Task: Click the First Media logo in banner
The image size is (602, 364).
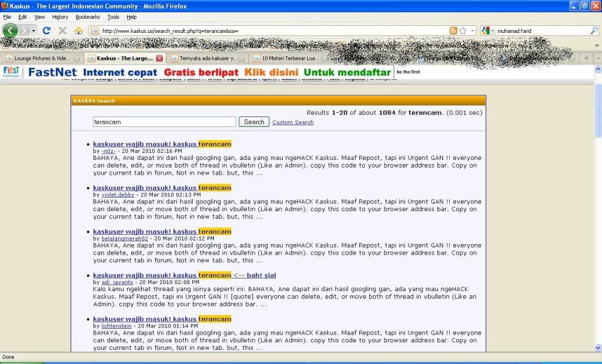Action: coord(11,72)
